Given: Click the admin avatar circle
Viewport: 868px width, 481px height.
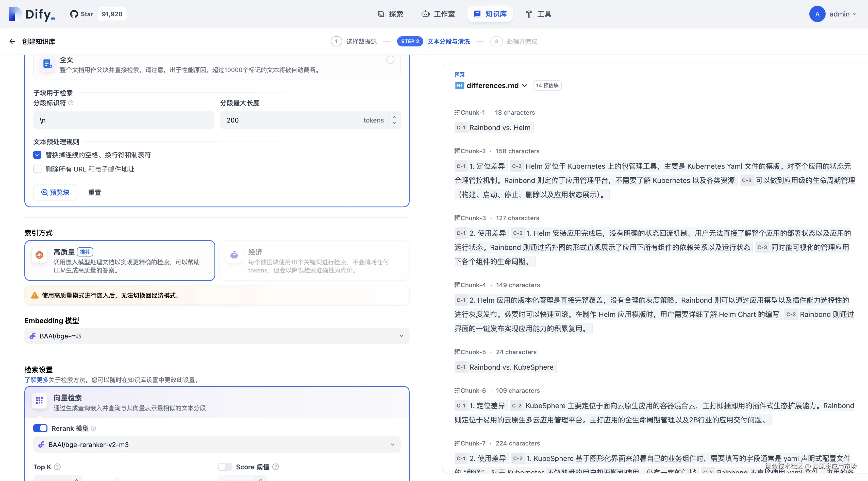Looking at the screenshot, I should 817,14.
